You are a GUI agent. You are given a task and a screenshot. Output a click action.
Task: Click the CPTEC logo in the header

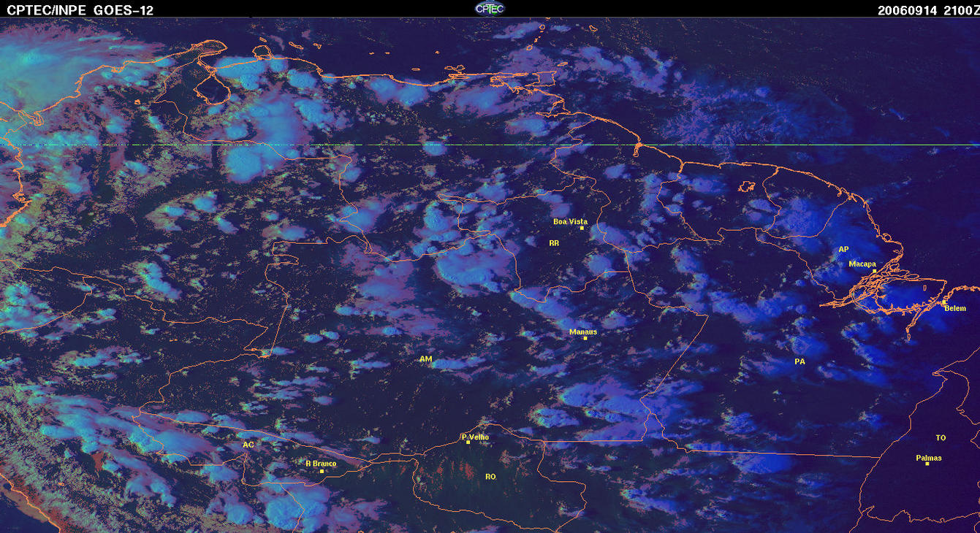pos(490,9)
